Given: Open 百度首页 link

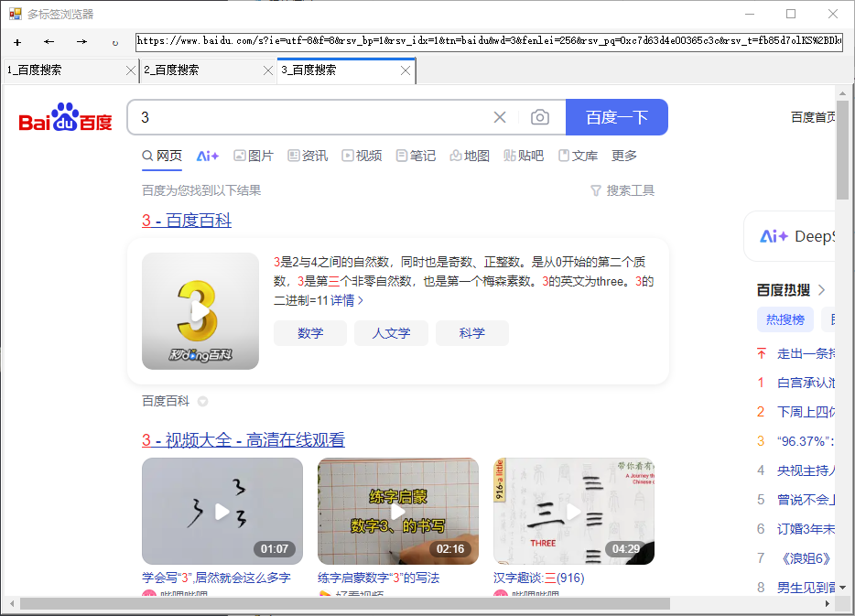Looking at the screenshot, I should click(813, 117).
